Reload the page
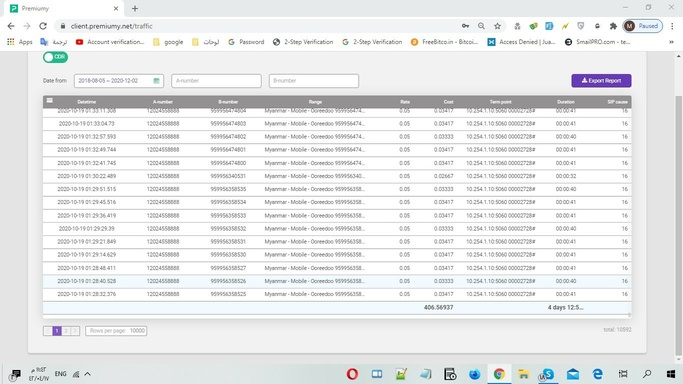 point(43,26)
